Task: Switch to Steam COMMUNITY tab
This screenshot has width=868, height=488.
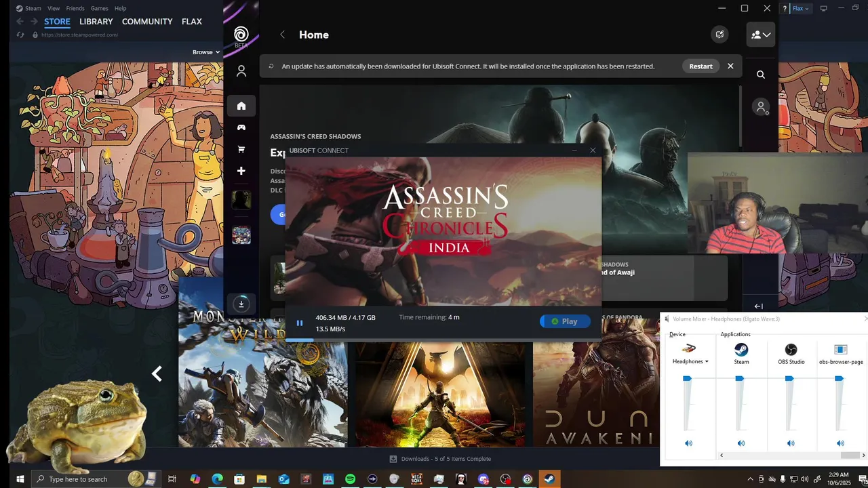Action: [x=147, y=22]
